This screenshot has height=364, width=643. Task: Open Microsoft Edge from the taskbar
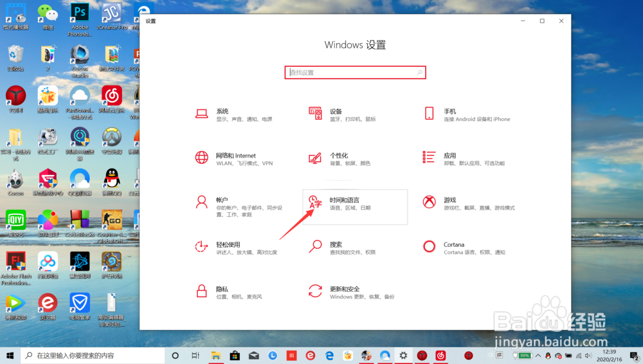(x=329, y=356)
